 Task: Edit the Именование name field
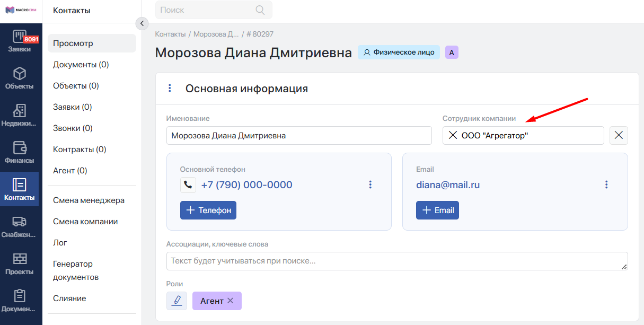coord(299,135)
